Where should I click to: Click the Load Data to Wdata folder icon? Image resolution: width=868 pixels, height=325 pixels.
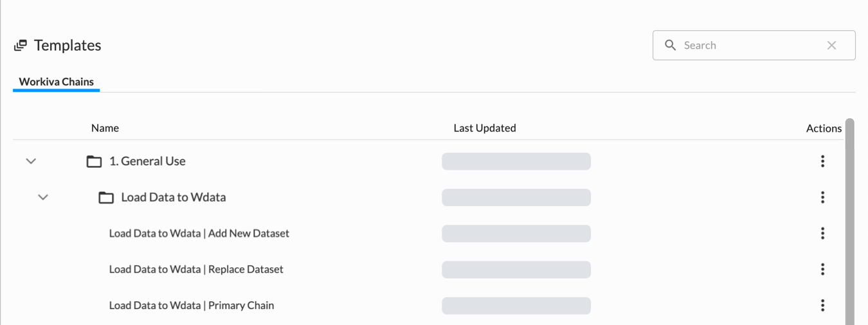106,197
